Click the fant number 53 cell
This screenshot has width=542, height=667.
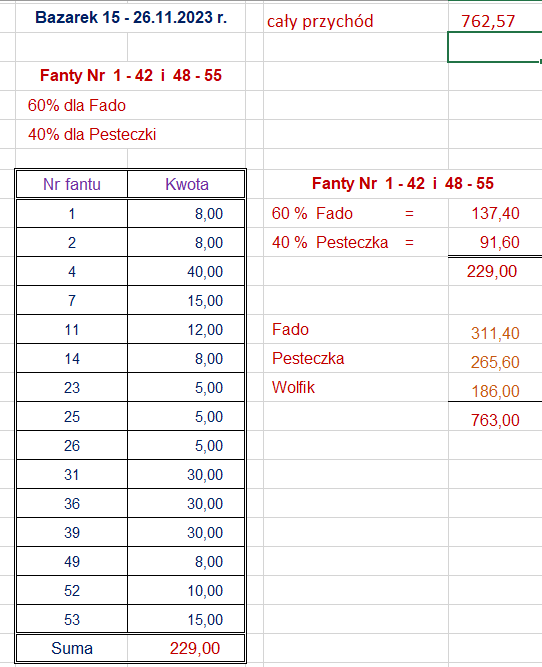pos(72,619)
